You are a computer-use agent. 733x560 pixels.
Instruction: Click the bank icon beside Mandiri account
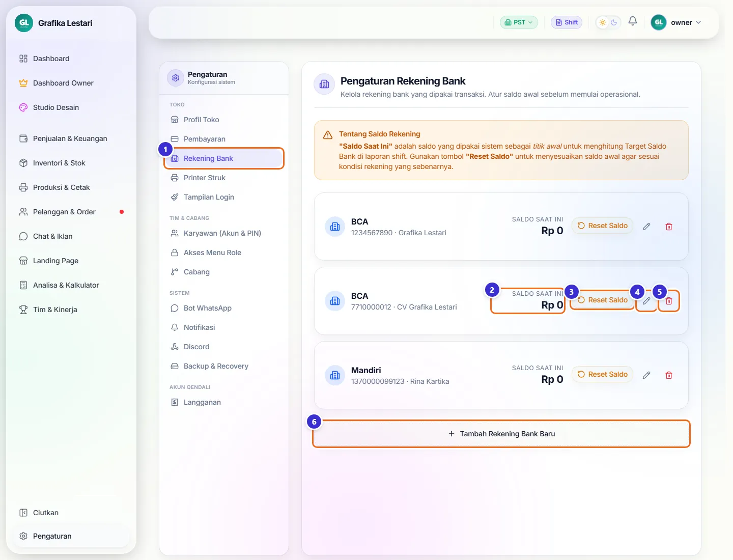pyautogui.click(x=335, y=375)
